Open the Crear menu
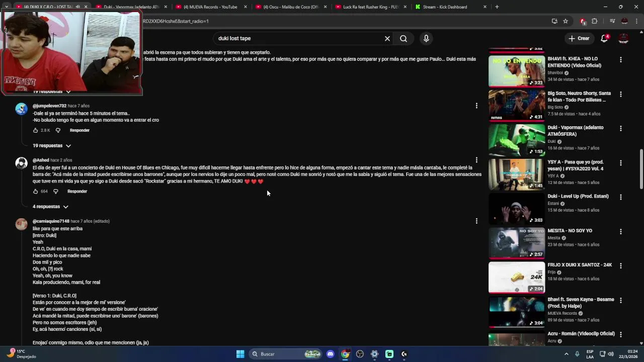 [x=579, y=38]
